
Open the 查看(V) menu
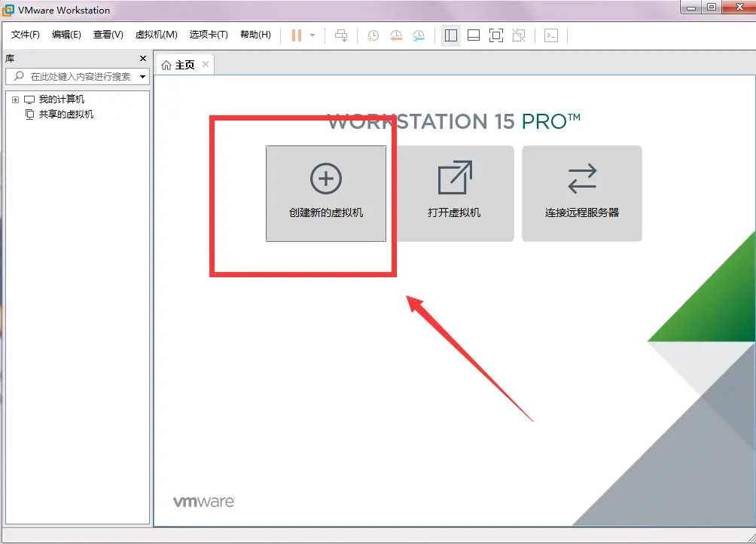coord(108,35)
